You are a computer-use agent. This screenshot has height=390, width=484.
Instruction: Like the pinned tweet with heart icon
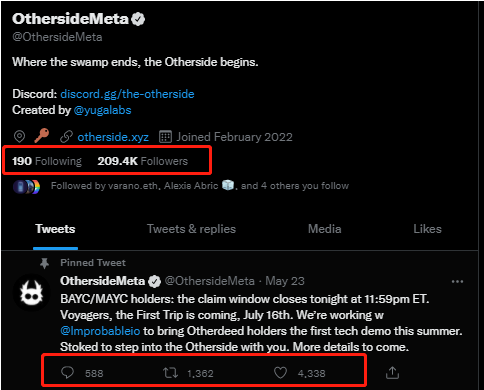[x=280, y=373]
